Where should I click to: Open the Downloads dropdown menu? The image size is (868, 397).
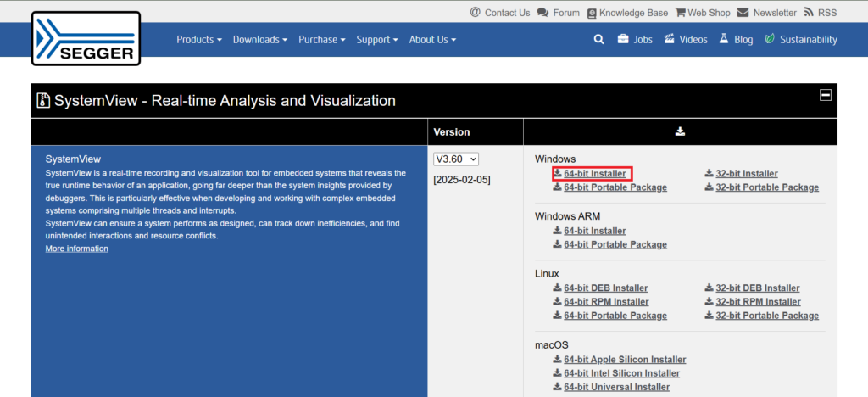259,39
